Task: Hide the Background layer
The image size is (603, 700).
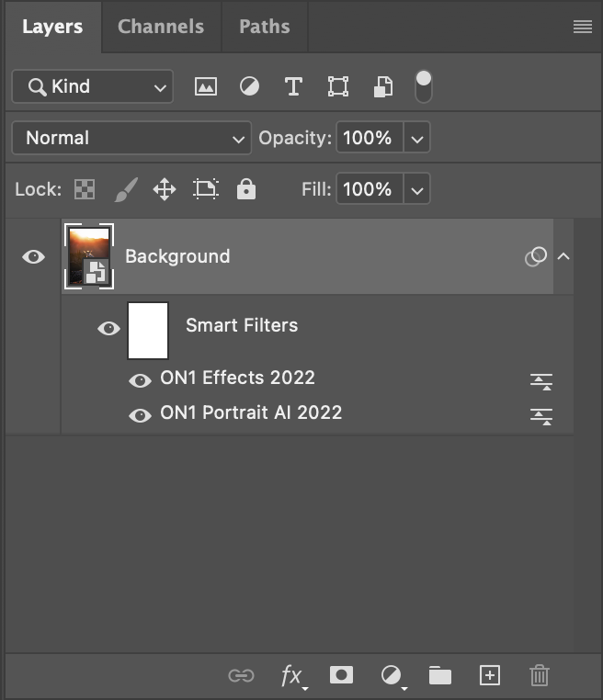Action: point(33,256)
